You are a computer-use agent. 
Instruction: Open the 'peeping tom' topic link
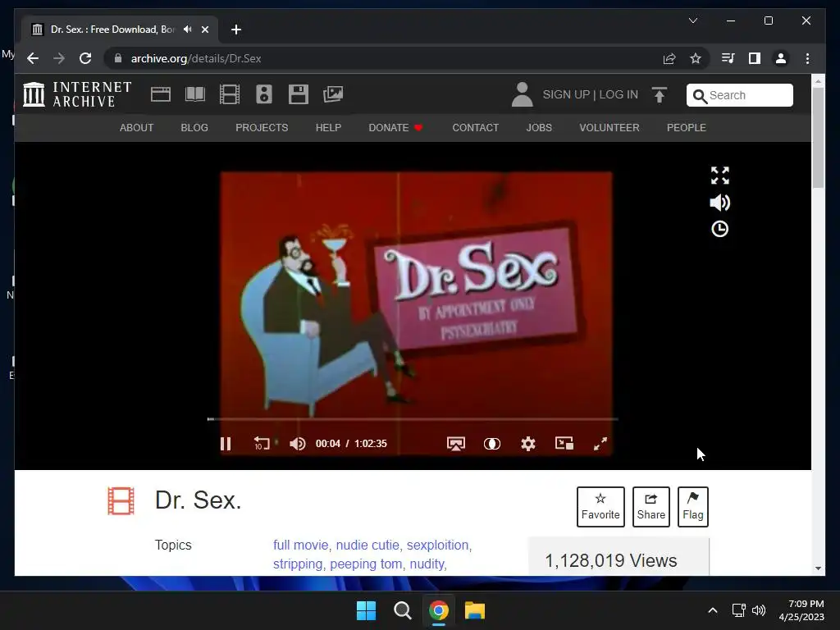[x=366, y=564]
